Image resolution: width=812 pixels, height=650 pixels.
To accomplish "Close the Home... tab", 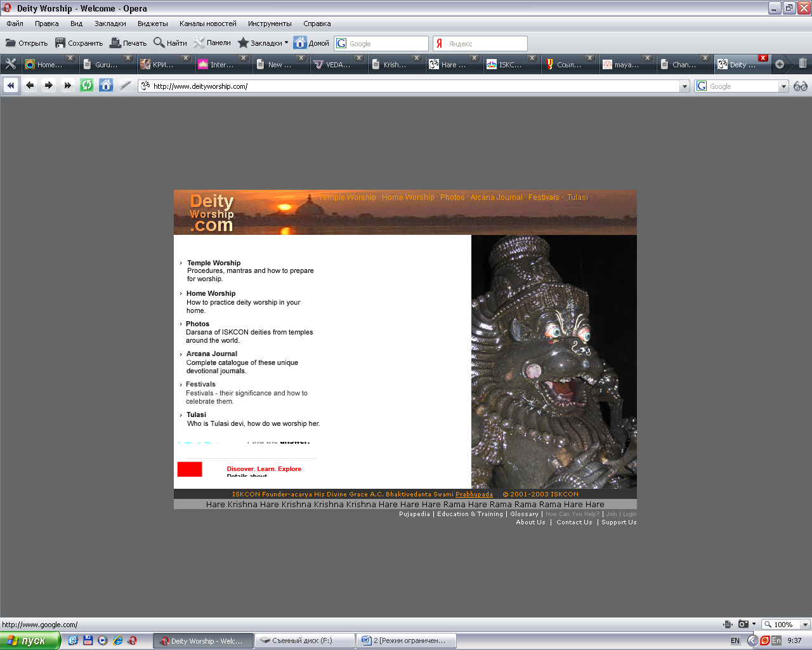I will click(x=70, y=58).
